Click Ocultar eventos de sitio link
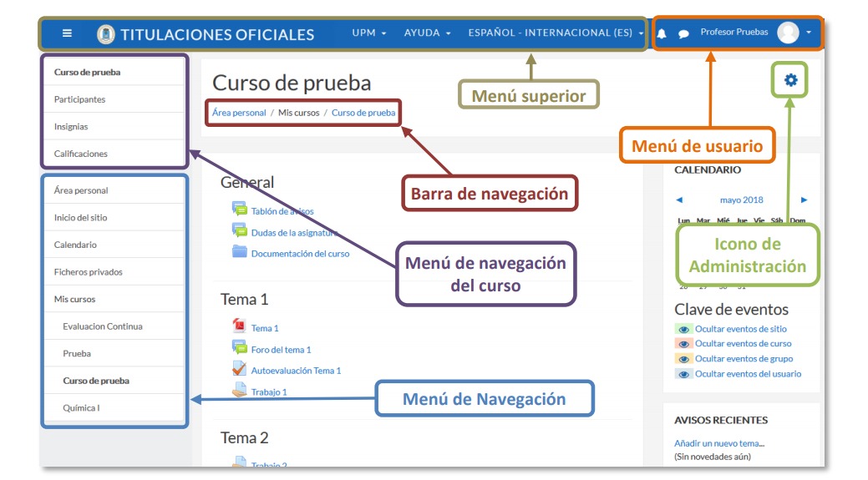868x480 pixels. (741, 329)
